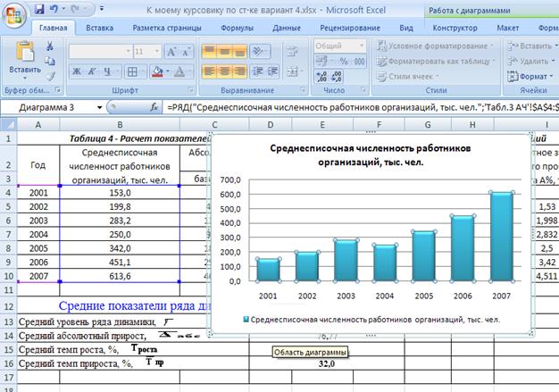Decrease the indent
The width and height of the screenshot is (559, 392).
pos(257,71)
